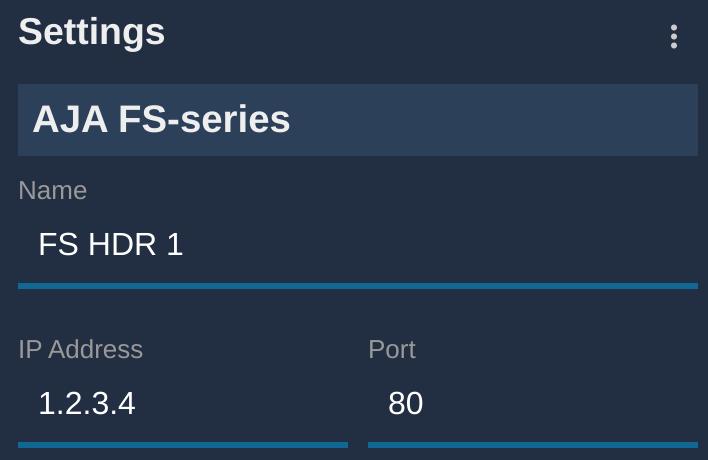The height and width of the screenshot is (460, 708).
Task: Place cursor in the 1.2.3.4 value
Action: tap(87, 403)
